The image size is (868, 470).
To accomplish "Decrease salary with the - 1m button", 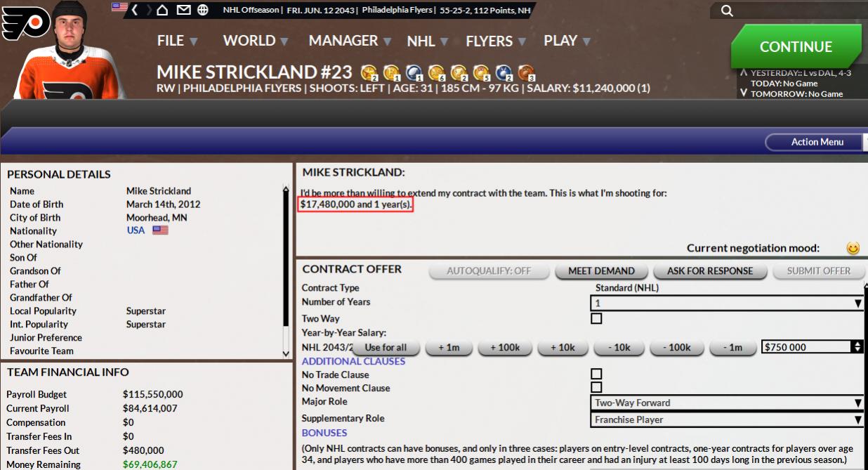I will click(x=732, y=347).
